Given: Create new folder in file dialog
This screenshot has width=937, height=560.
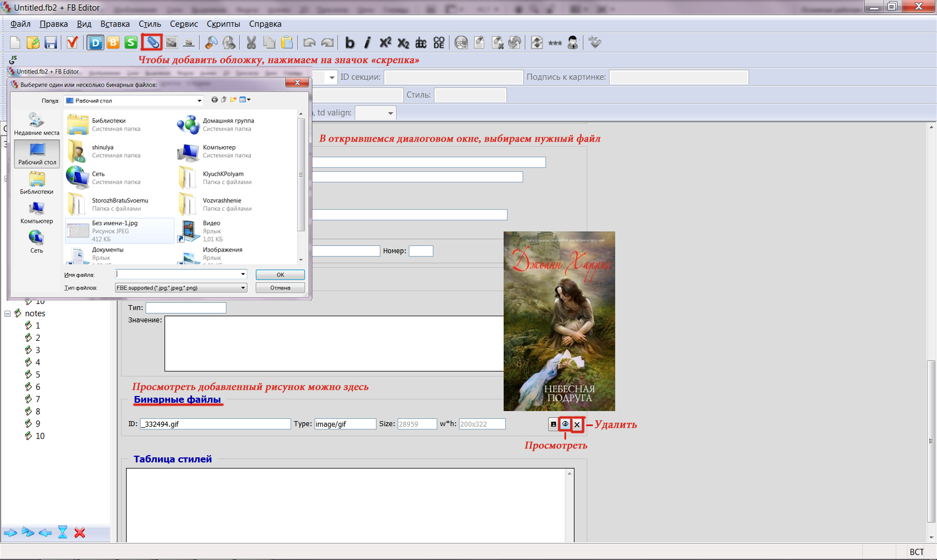Looking at the screenshot, I should pos(233,100).
